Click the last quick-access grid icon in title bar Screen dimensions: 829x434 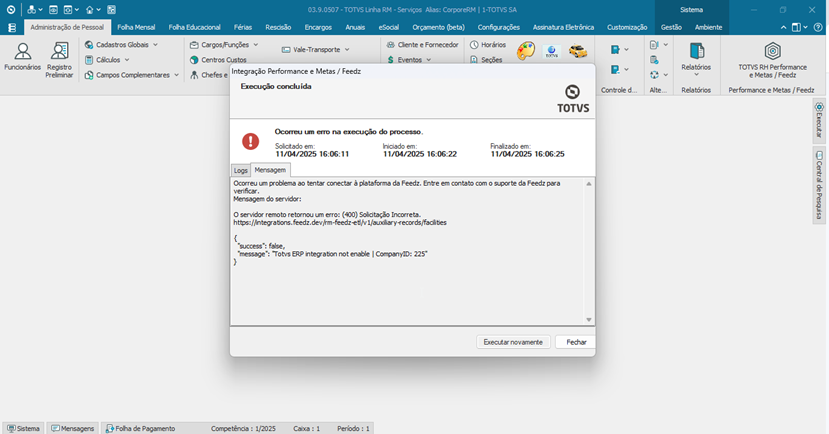[111, 10]
